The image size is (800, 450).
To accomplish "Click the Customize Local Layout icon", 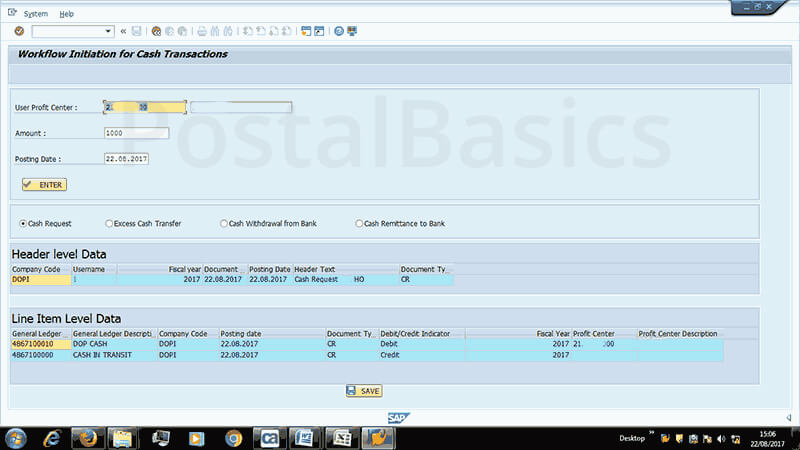I will point(352,31).
